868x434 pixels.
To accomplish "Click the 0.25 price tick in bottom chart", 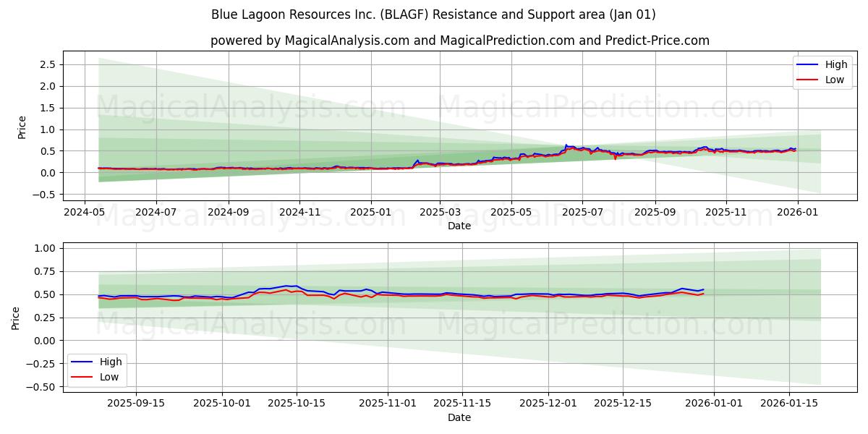I will click(46, 318).
